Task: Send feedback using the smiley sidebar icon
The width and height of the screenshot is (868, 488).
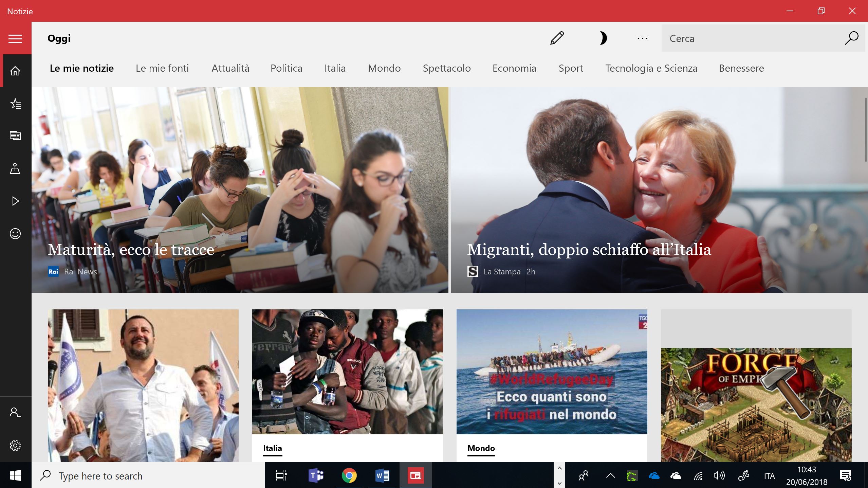Action: (x=15, y=234)
